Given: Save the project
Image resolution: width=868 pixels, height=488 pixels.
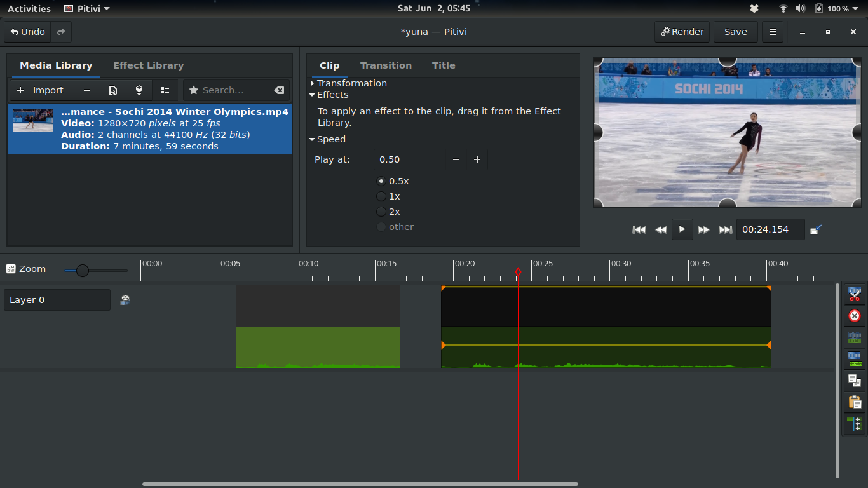Looking at the screenshot, I should click(x=736, y=32).
